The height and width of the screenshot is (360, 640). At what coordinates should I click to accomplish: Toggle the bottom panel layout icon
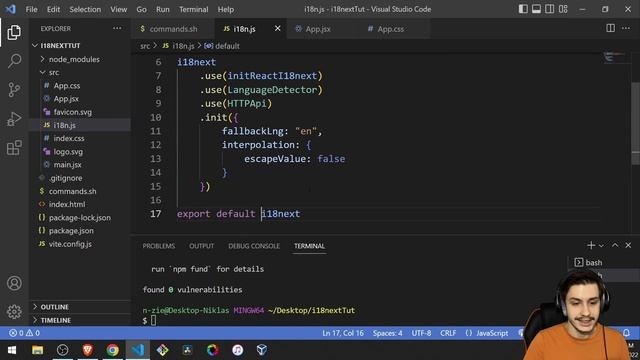[536, 9]
